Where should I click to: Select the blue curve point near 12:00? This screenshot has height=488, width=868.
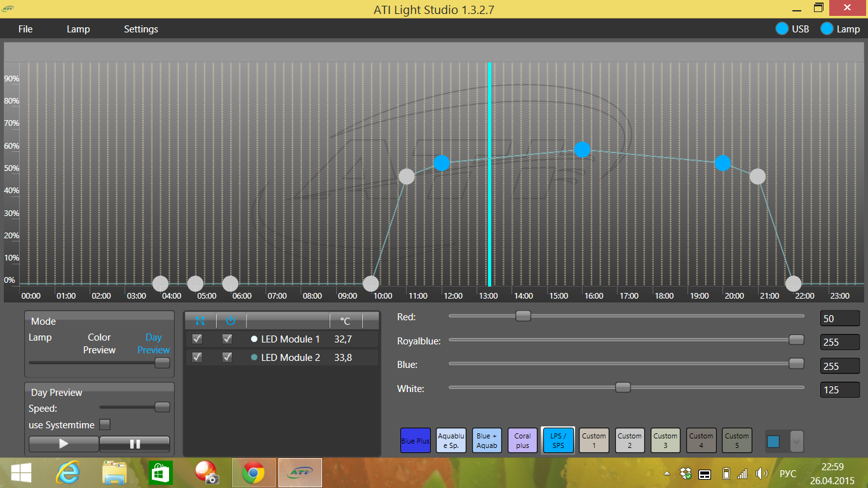point(442,163)
